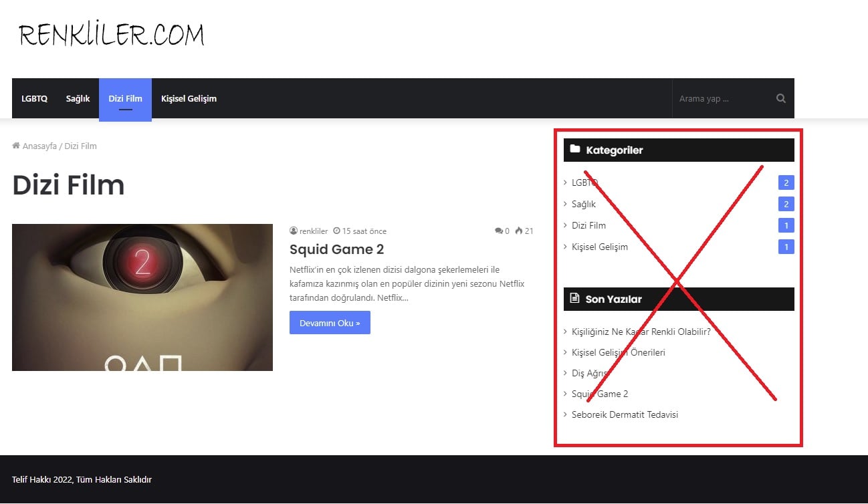Click the search magnifier icon
Viewport: 868px width, 504px height.
780,98
